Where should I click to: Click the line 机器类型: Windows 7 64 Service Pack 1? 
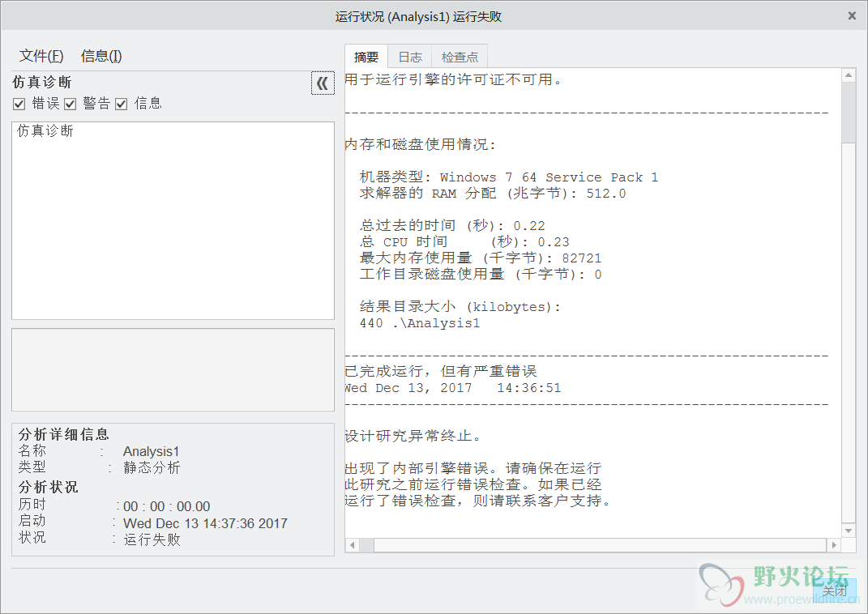pos(509,177)
